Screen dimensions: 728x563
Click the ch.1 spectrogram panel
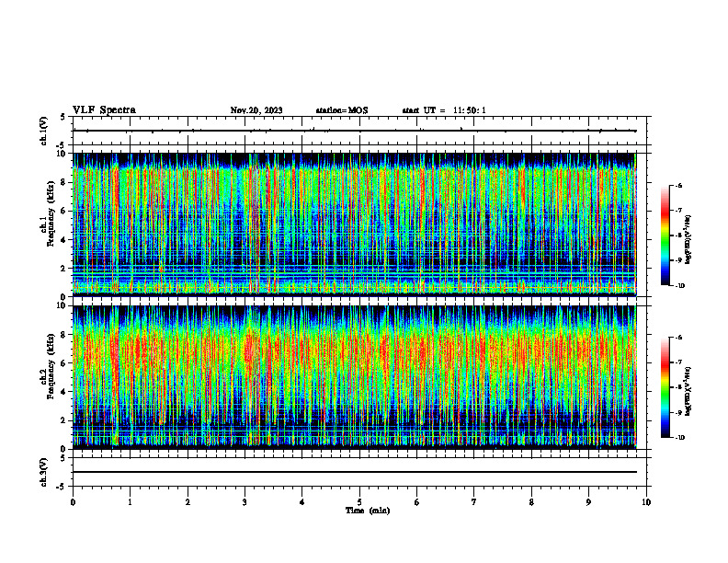pyautogui.click(x=354, y=224)
